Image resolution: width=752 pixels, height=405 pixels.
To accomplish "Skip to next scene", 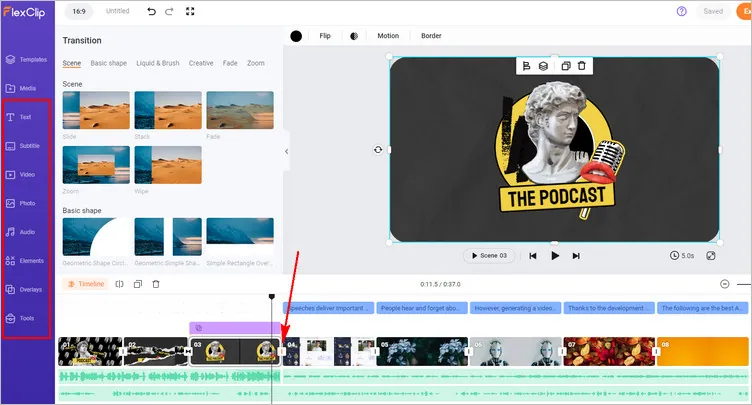I will click(576, 256).
